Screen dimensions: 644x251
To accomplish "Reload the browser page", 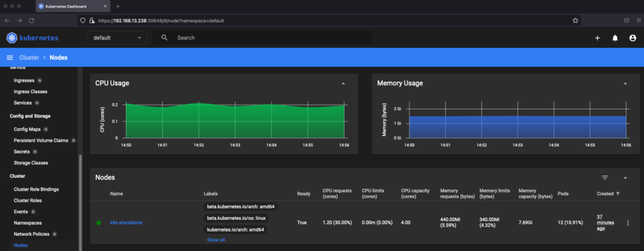I will (x=31, y=21).
